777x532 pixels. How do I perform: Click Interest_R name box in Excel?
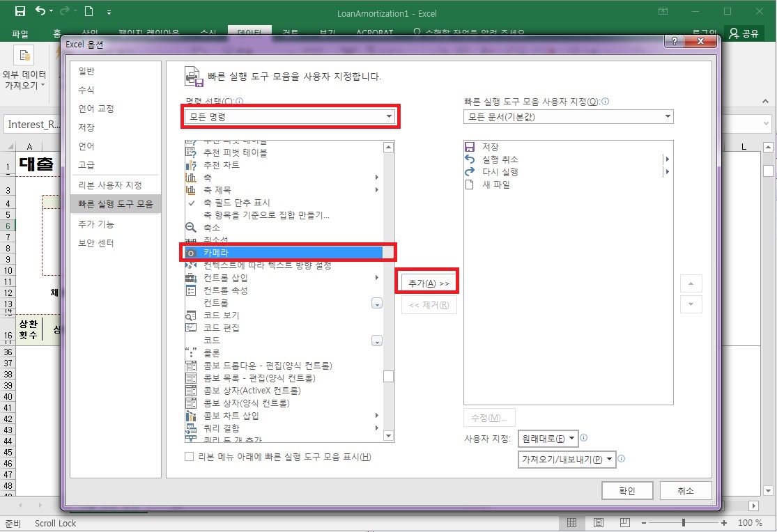33,125
